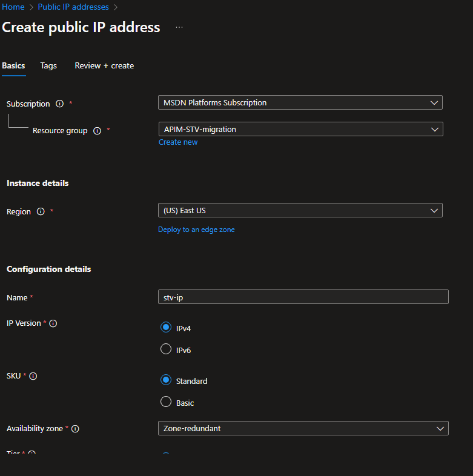Switch to the Basics tab
473x476 pixels.
point(14,65)
